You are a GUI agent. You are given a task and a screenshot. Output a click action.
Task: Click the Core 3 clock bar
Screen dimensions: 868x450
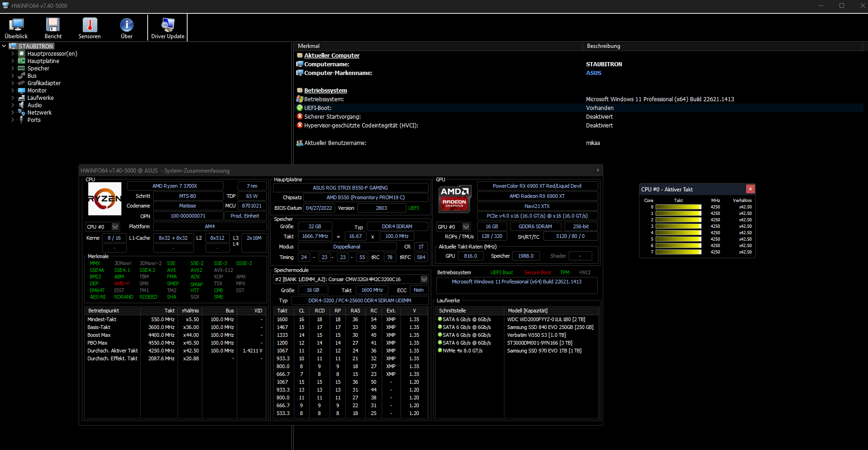[679, 226]
